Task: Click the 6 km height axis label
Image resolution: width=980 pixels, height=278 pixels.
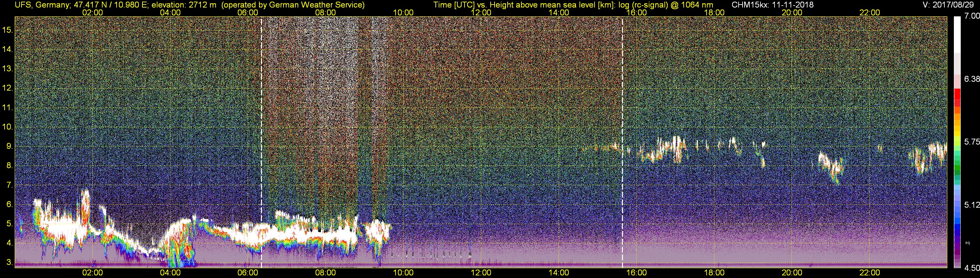Action: [9, 204]
